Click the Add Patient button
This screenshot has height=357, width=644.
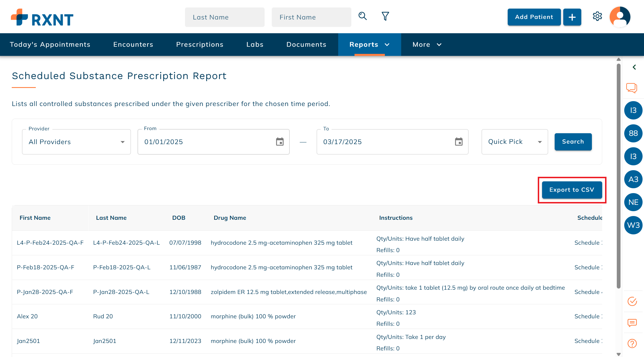pyautogui.click(x=534, y=17)
